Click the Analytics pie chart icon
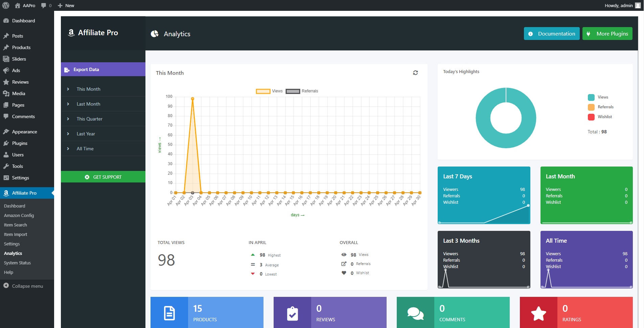Viewport: 644px width, 328px height. (x=155, y=34)
